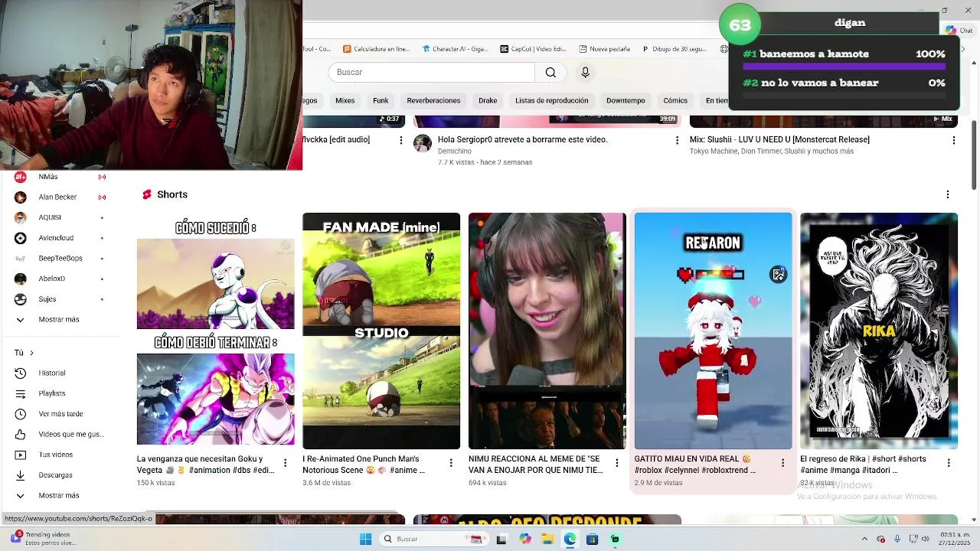Open Historial in the sidebar
Screen dimensions: 980x551
coord(52,373)
